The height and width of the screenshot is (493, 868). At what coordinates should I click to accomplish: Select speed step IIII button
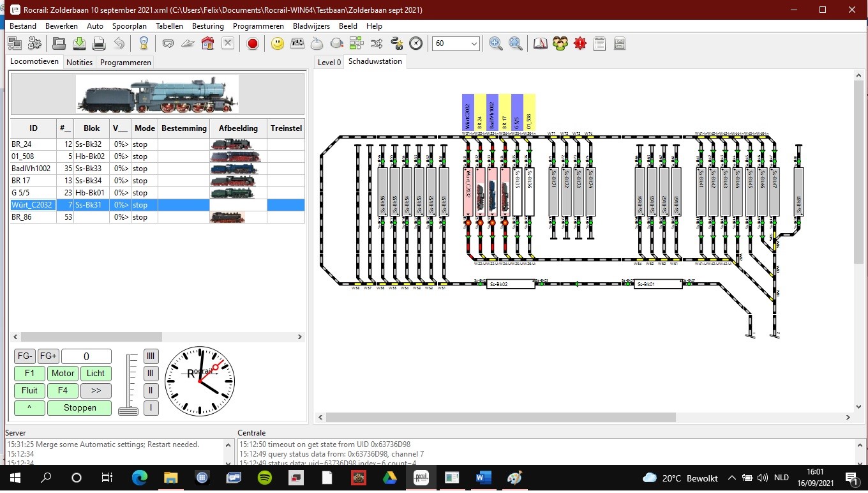(151, 356)
